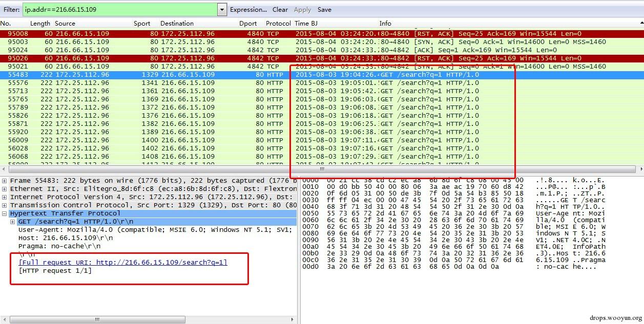
Task: Click the Destination column header
Action: click(177, 24)
